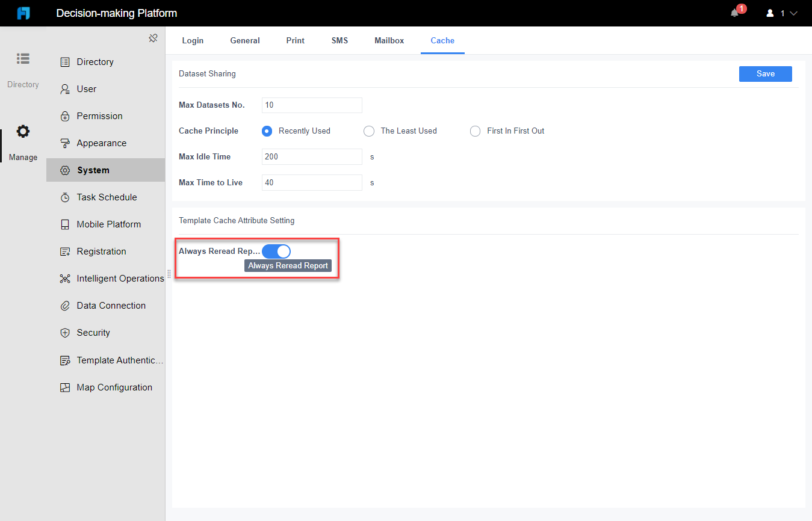Select the User icon in the menu
Image resolution: width=812 pixels, height=521 pixels.
[x=65, y=88]
